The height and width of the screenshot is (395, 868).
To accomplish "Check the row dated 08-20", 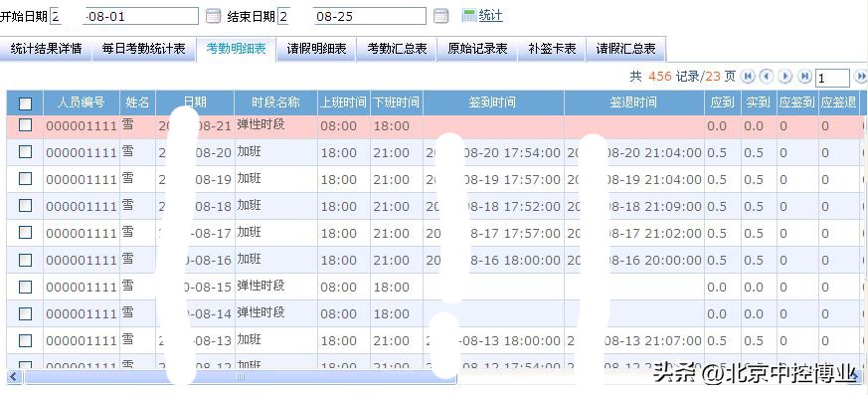I will 26,152.
